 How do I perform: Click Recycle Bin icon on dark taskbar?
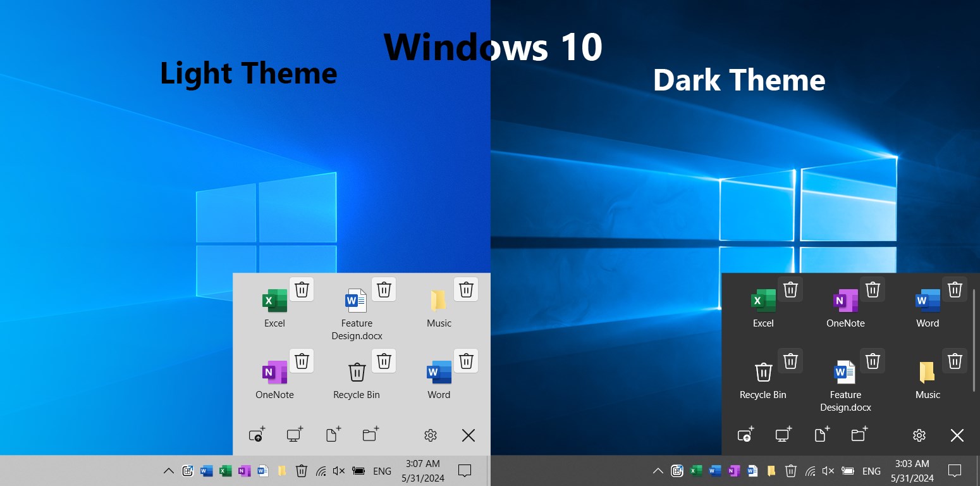pos(791,471)
